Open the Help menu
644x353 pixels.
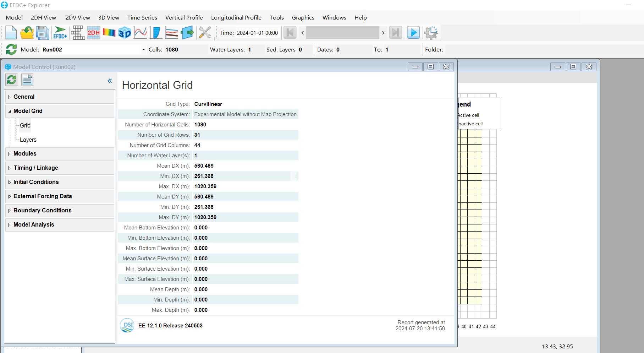coord(360,17)
